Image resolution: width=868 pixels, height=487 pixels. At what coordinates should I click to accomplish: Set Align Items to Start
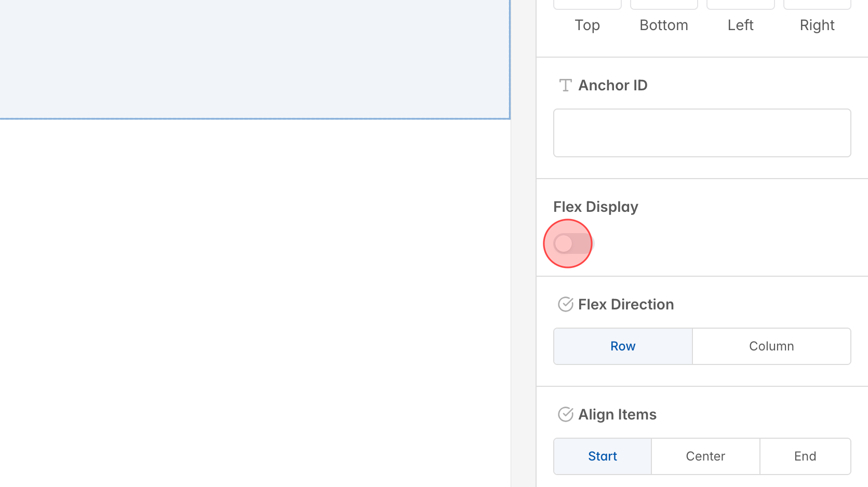(x=602, y=456)
